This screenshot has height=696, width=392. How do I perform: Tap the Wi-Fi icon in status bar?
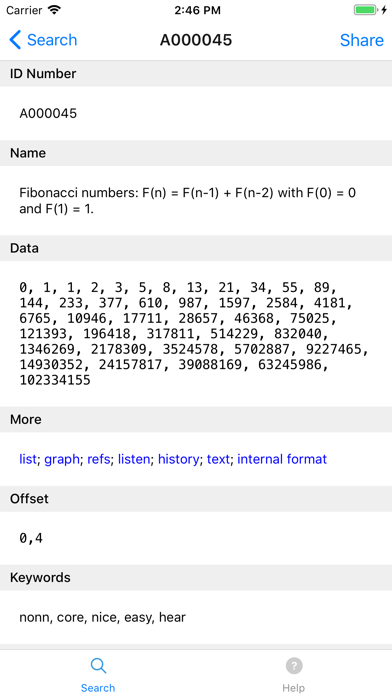[x=55, y=10]
